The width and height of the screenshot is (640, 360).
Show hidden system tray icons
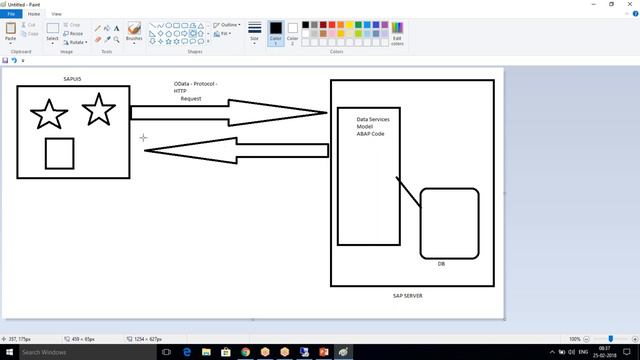[x=552, y=352]
